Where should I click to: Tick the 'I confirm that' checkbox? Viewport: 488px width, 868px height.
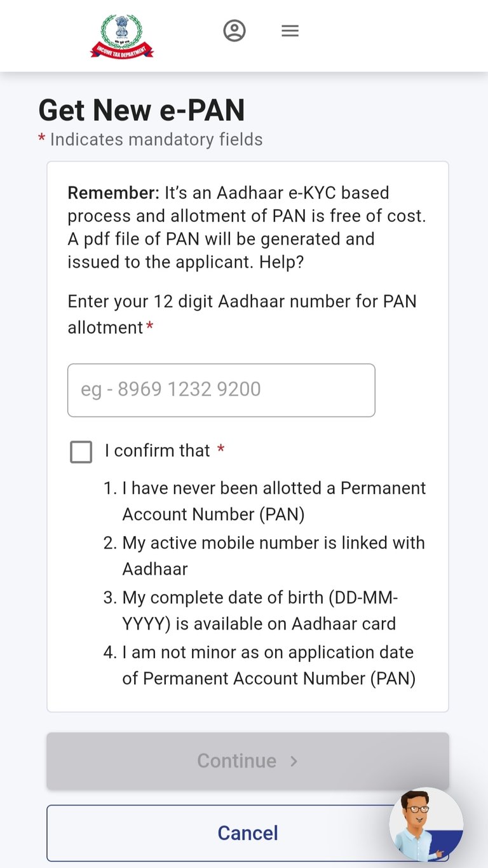point(81,452)
